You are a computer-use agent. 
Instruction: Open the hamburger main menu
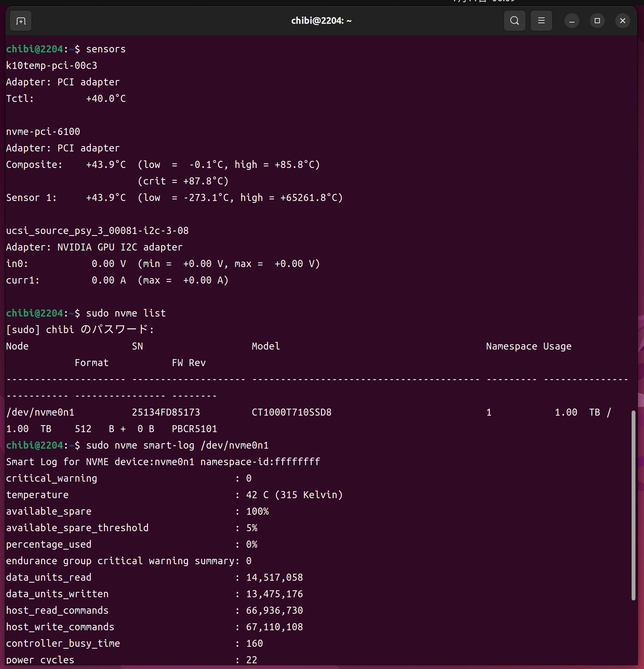[x=541, y=21]
